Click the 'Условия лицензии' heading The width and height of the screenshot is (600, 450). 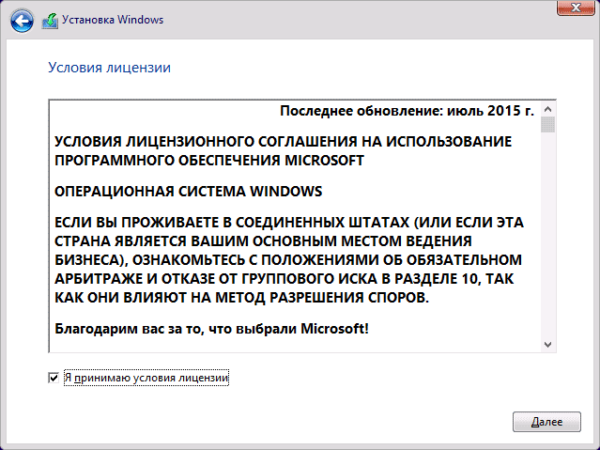(x=109, y=67)
